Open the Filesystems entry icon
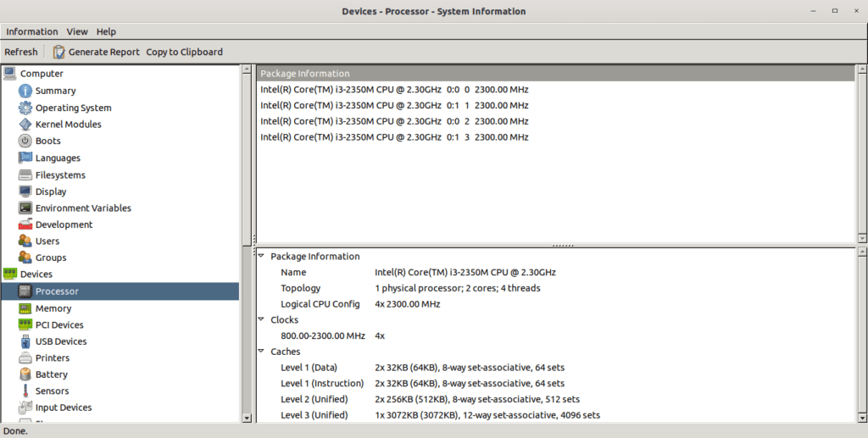 point(25,175)
